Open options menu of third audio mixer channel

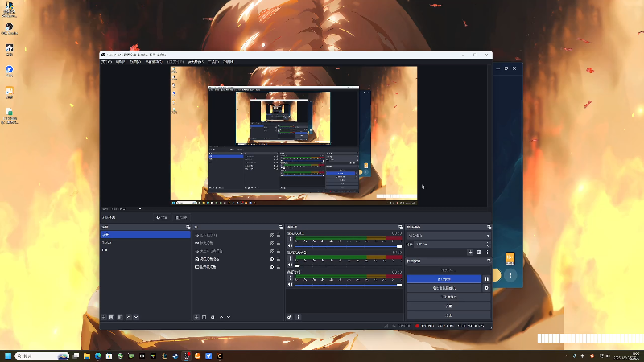[x=291, y=278]
